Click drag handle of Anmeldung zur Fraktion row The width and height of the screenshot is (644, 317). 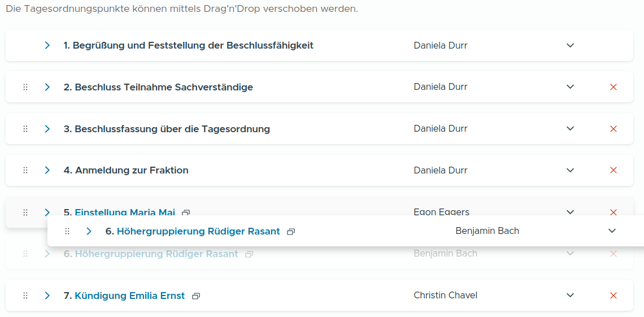coord(25,170)
